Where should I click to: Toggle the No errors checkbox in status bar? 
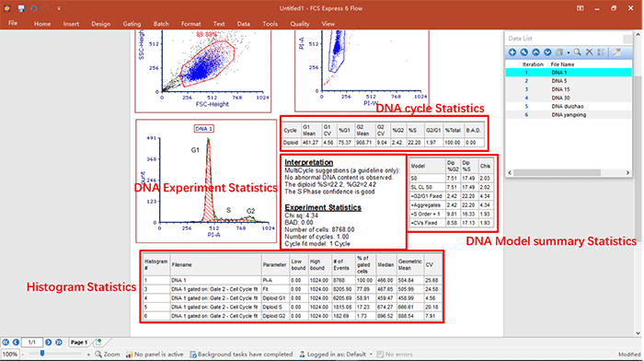point(380,354)
